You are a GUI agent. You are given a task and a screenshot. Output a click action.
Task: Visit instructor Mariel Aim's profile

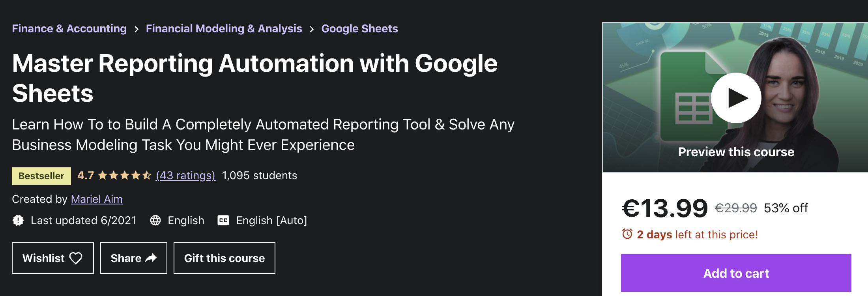coord(97,199)
